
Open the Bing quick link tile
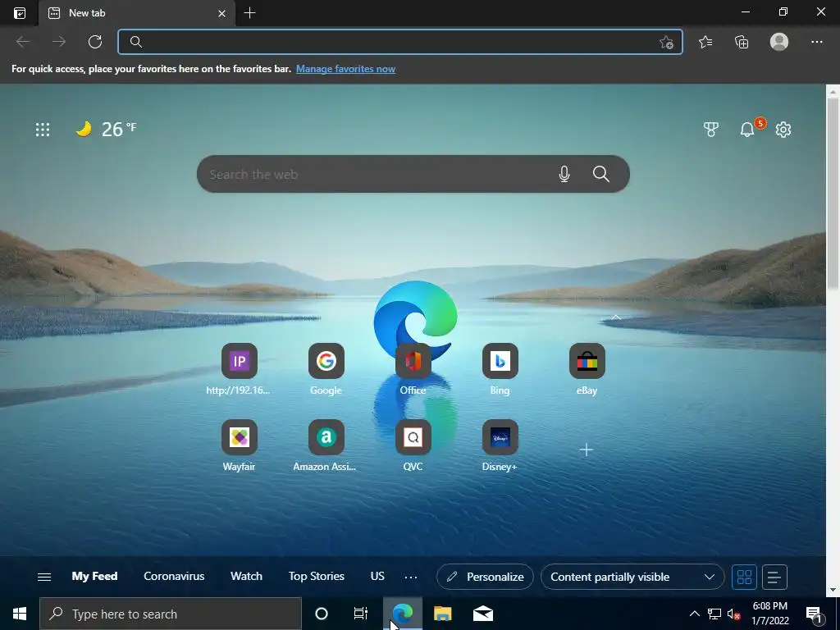coord(500,370)
